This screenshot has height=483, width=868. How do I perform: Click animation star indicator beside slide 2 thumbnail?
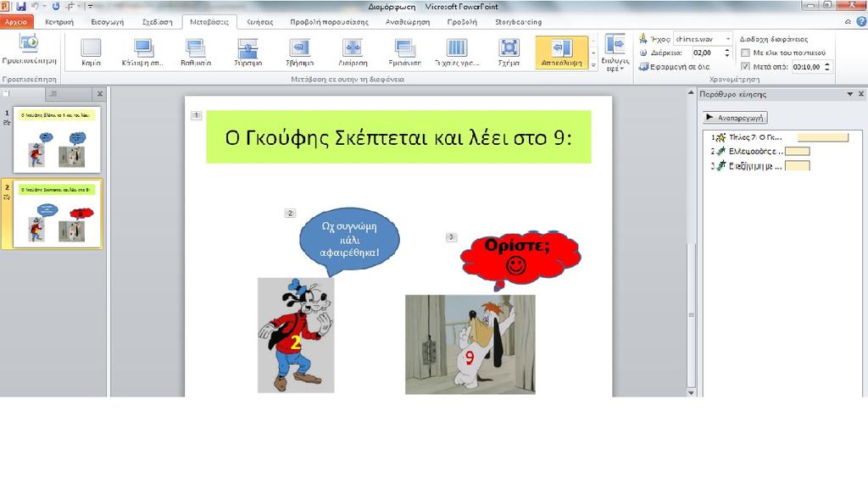(7, 197)
